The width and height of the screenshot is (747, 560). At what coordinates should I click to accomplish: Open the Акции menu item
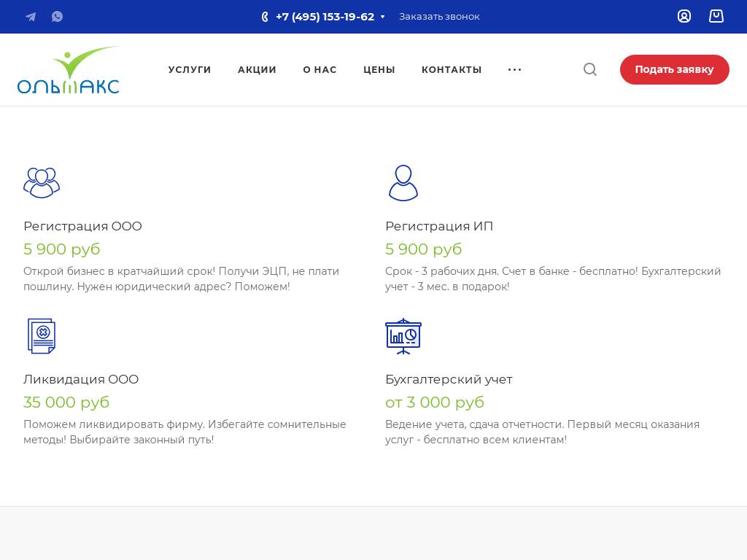257,69
